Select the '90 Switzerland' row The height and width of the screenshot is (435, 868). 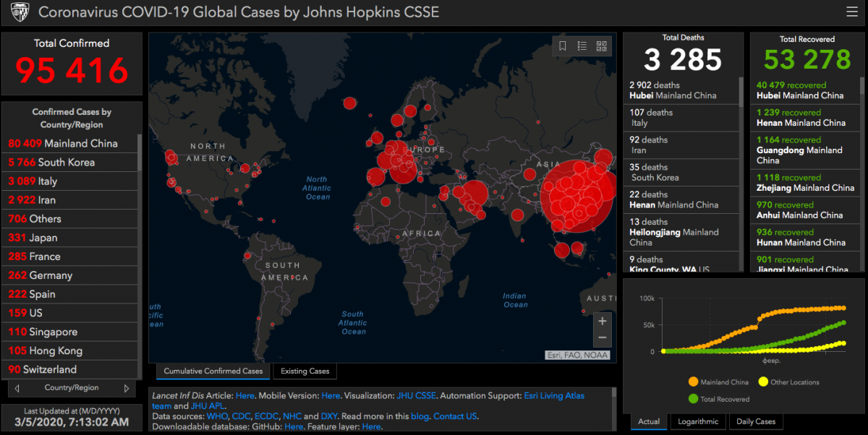click(70, 369)
